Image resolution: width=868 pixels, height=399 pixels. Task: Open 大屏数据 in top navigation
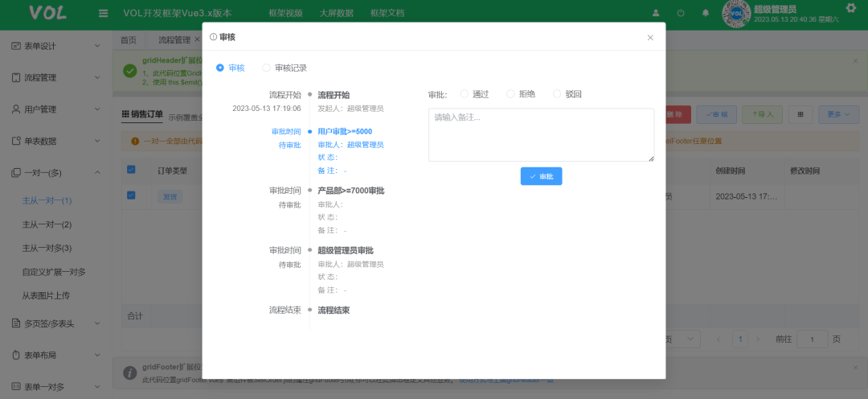pos(336,14)
